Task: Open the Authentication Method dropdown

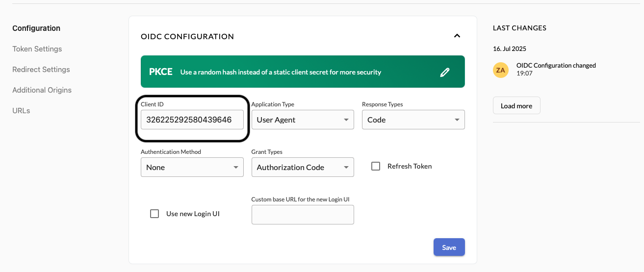Action: click(x=192, y=167)
